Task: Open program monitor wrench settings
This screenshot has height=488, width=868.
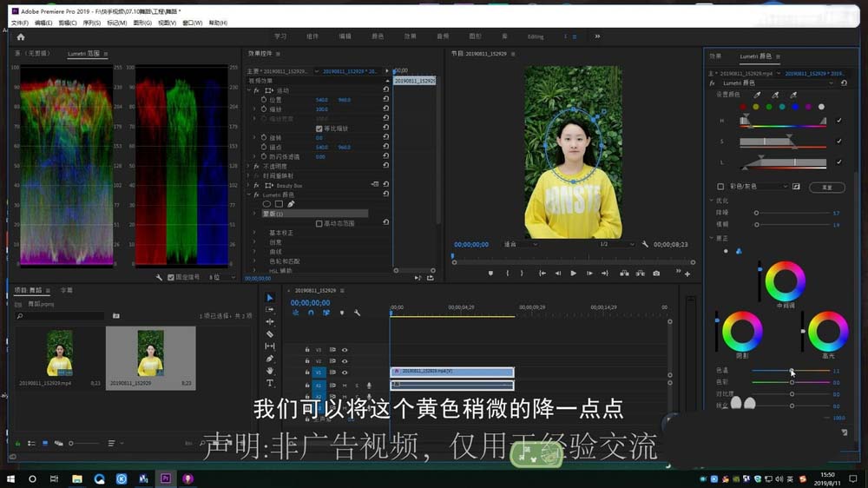Action: pos(645,244)
